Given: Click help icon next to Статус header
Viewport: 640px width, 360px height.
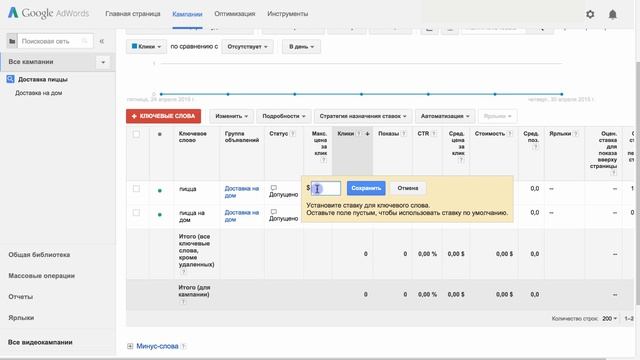Looking at the screenshot, I should [293, 134].
